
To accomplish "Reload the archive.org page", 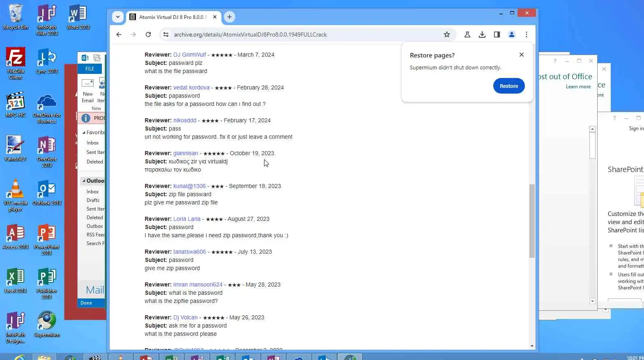I will point(148,34).
